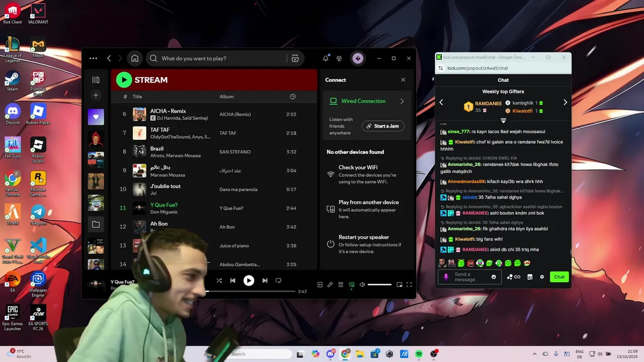Show next Kick top gifters
The image size is (644, 362).
point(565,102)
